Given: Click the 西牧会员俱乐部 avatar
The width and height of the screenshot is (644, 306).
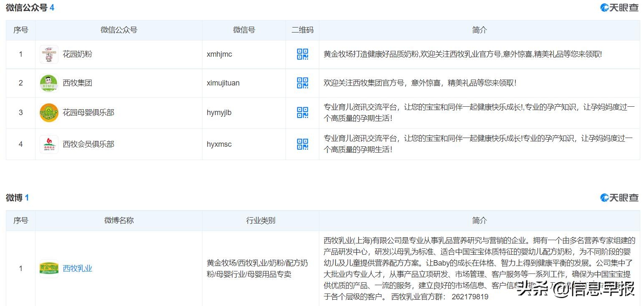Looking at the screenshot, I should click(x=49, y=144).
